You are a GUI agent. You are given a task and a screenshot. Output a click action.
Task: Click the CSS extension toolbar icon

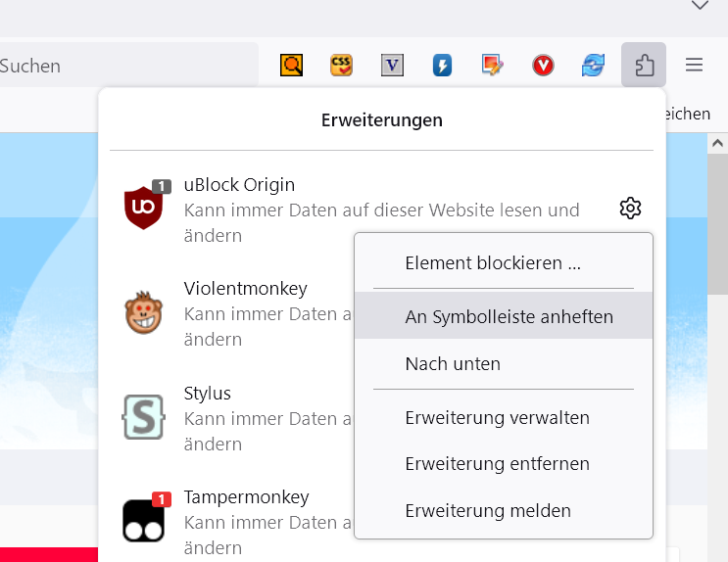tap(341, 66)
